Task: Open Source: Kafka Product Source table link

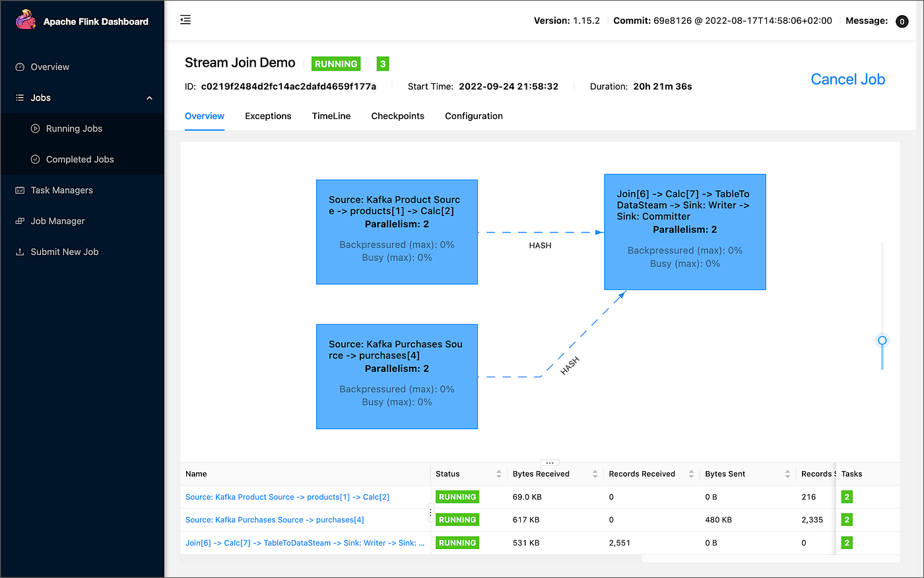Action: (x=287, y=497)
